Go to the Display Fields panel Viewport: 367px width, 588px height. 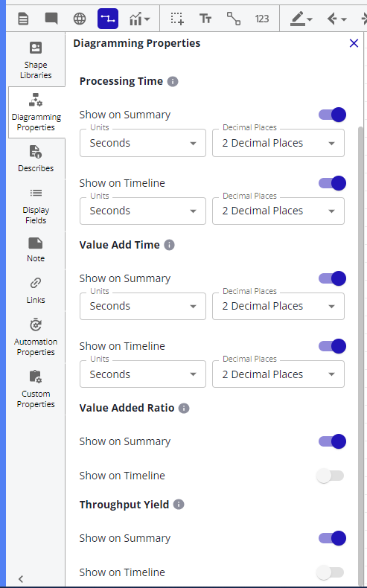36,205
